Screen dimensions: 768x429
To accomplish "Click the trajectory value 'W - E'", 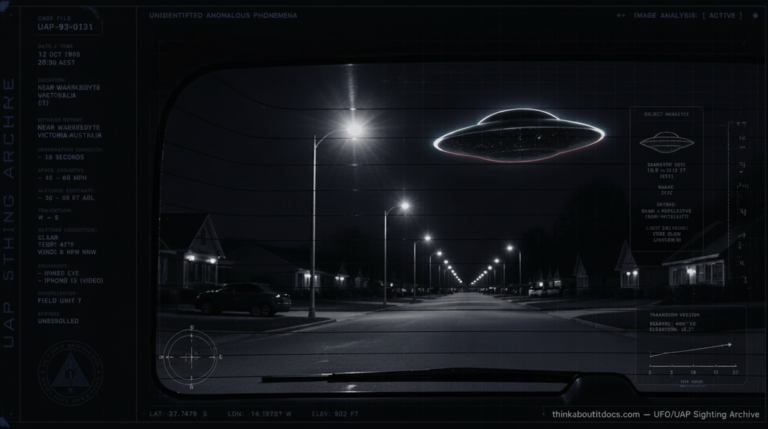I will coord(48,217).
